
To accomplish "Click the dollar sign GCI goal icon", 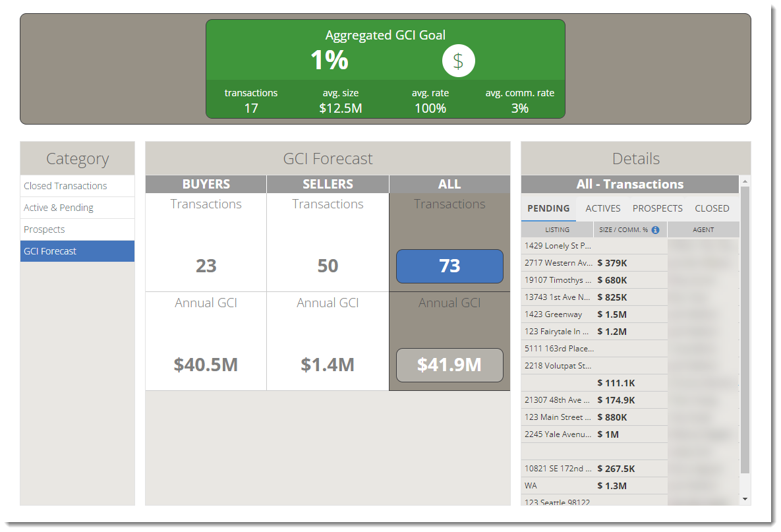I will coord(458,61).
